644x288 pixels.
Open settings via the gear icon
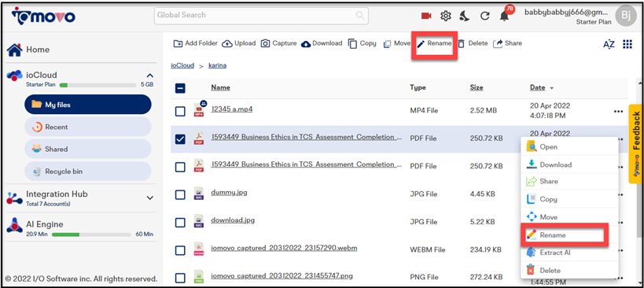click(446, 16)
